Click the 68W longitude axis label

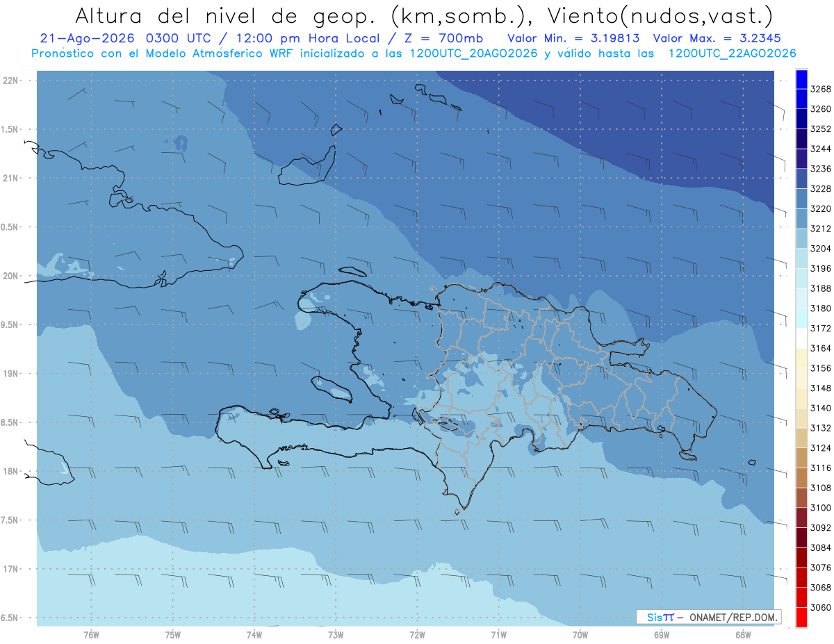click(x=743, y=634)
